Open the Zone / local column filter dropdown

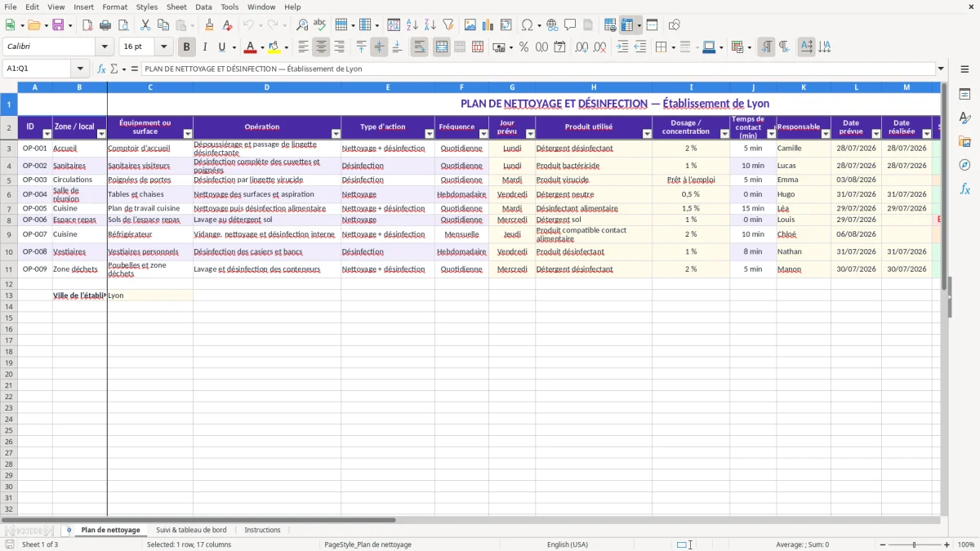pyautogui.click(x=101, y=134)
